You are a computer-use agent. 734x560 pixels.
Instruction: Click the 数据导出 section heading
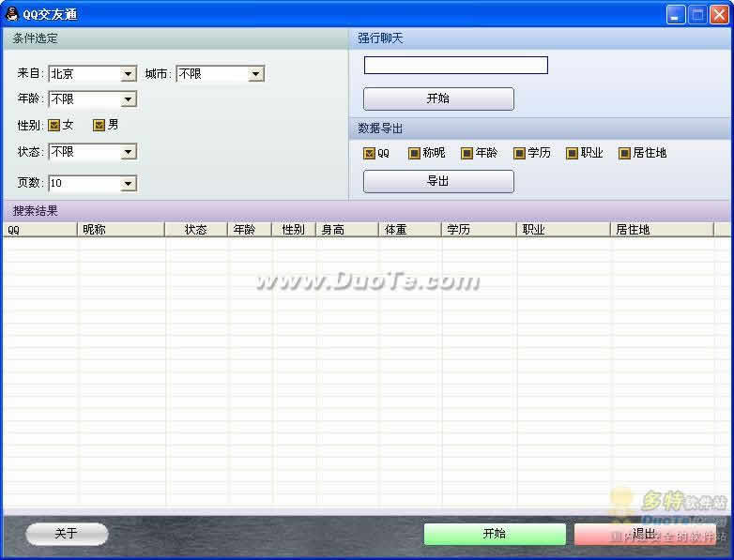(380, 129)
